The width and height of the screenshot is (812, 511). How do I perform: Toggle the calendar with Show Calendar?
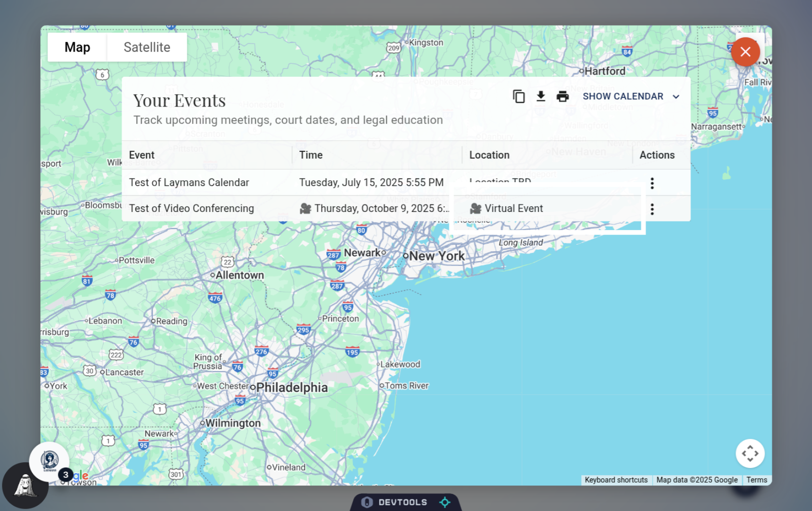tap(623, 96)
